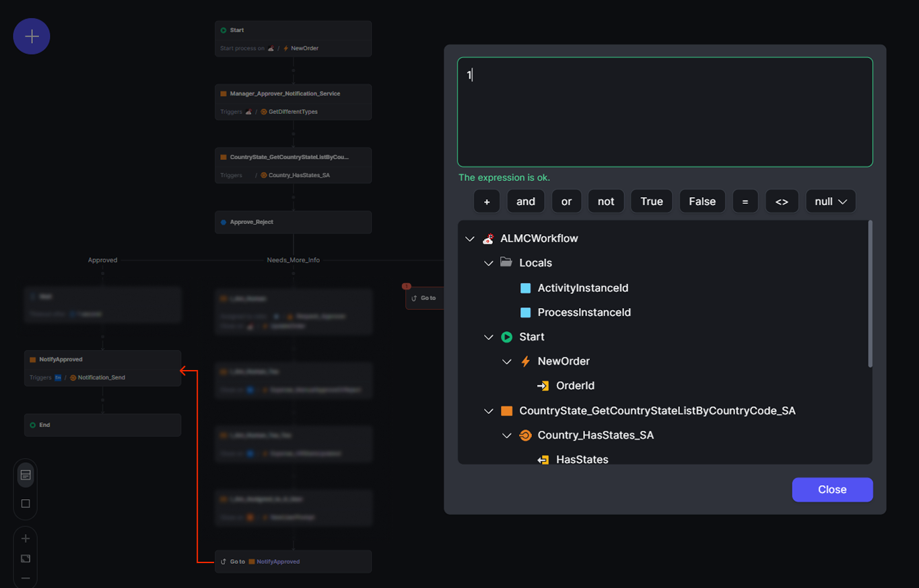Click inside the expression input field
The image size is (919, 588).
pos(665,111)
